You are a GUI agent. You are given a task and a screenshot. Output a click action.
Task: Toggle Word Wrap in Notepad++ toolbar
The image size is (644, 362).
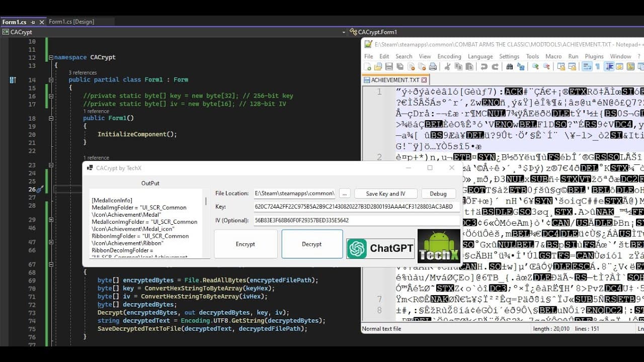pos(587,67)
